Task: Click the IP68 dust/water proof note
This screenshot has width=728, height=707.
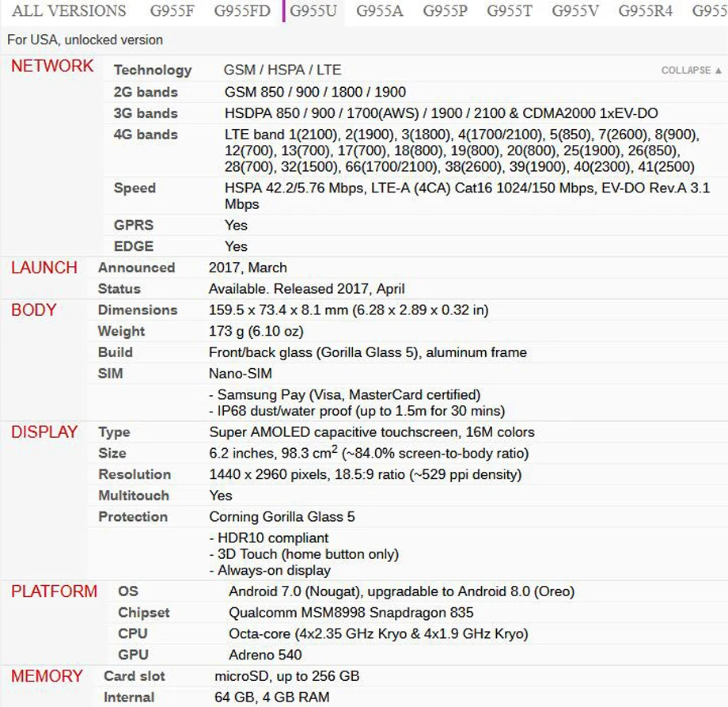Action: [x=357, y=411]
